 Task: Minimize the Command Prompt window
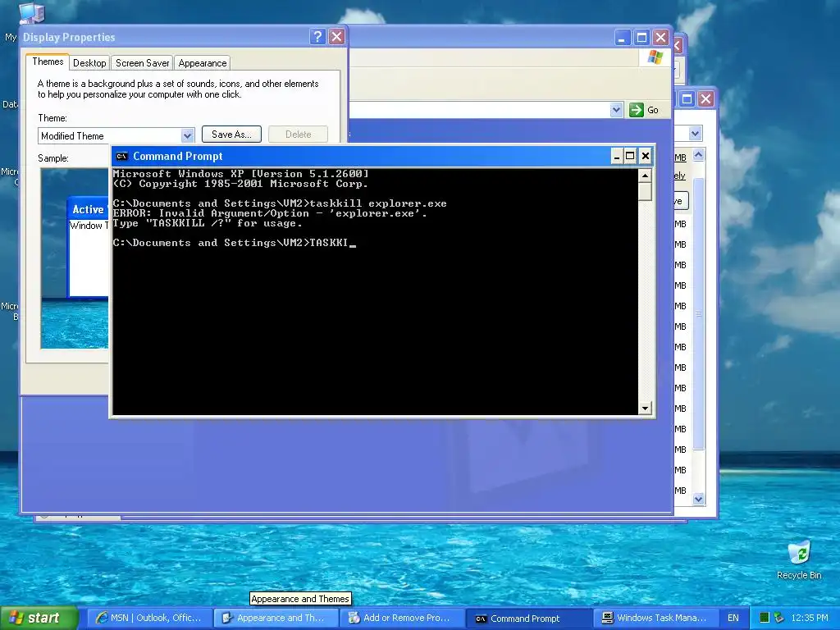click(x=617, y=156)
